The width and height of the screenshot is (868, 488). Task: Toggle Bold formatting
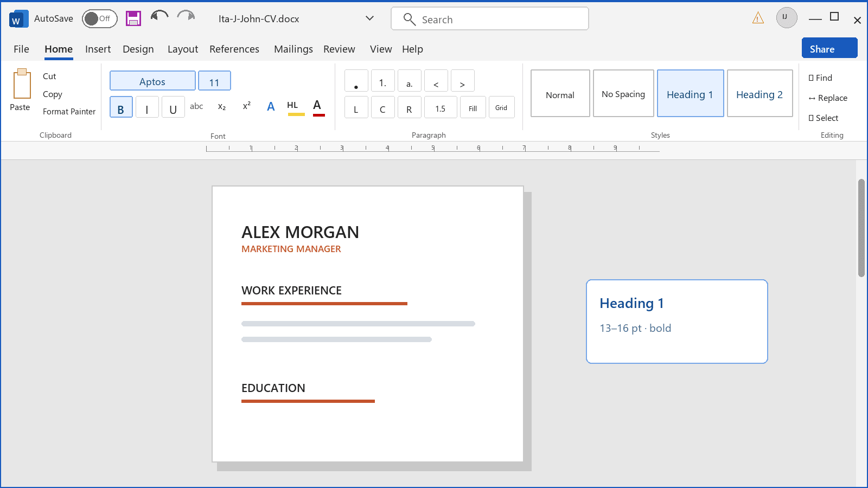tap(121, 107)
